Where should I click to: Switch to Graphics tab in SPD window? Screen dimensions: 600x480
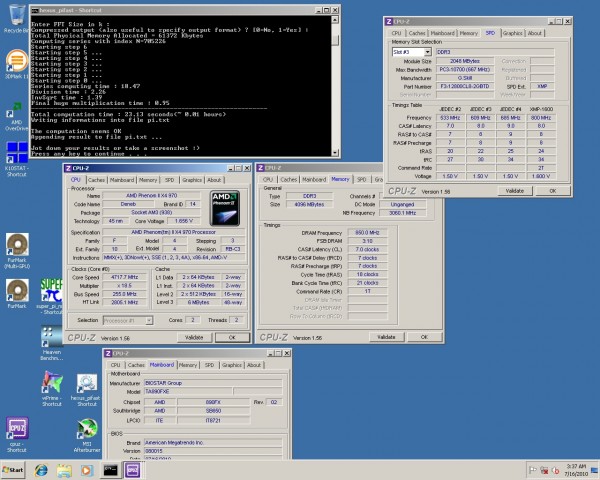pyautogui.click(x=510, y=33)
